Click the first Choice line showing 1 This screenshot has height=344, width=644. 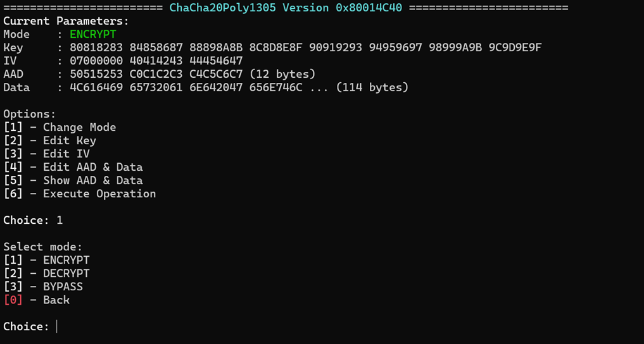[33, 220]
